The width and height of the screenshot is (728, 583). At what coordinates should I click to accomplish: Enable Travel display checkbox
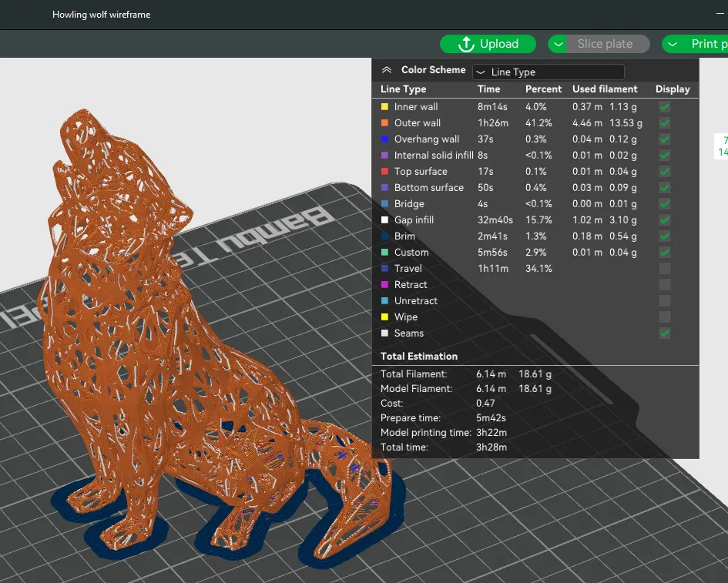click(x=665, y=268)
